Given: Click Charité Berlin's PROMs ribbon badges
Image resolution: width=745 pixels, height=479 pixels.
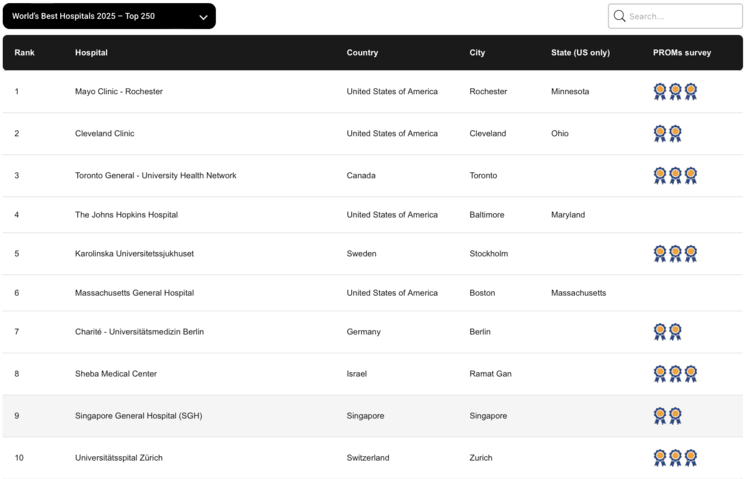Looking at the screenshot, I should tap(667, 332).
